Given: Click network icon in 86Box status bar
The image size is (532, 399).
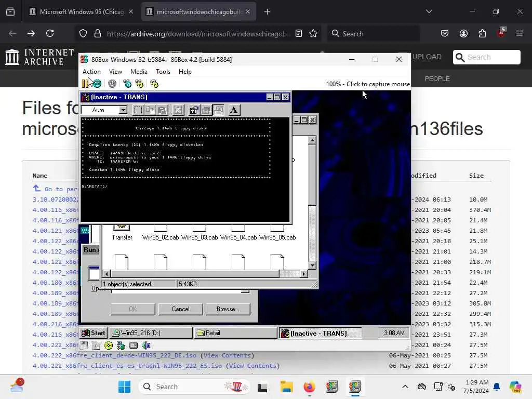Looking at the screenshot, I should tap(121, 345).
